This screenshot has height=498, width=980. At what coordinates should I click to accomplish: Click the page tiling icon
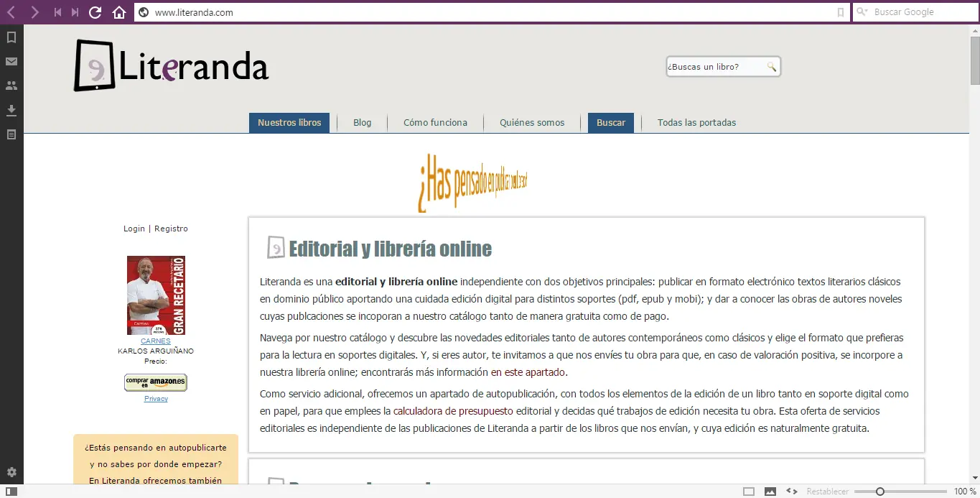point(749,492)
